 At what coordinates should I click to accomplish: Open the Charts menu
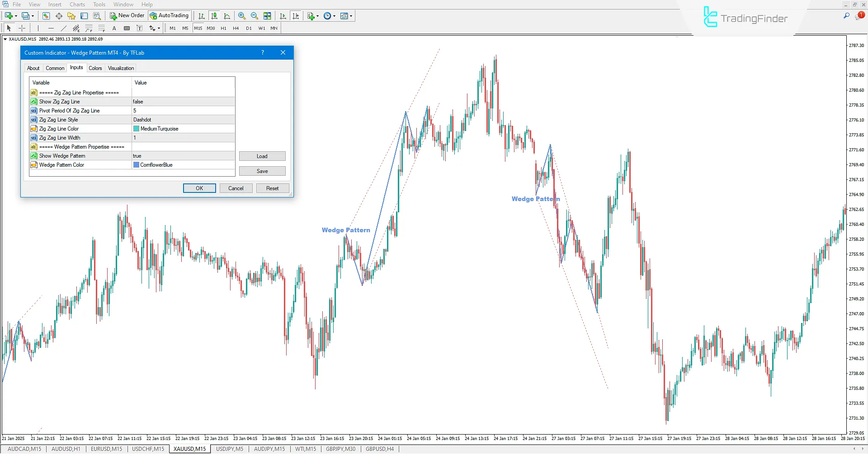[77, 4]
